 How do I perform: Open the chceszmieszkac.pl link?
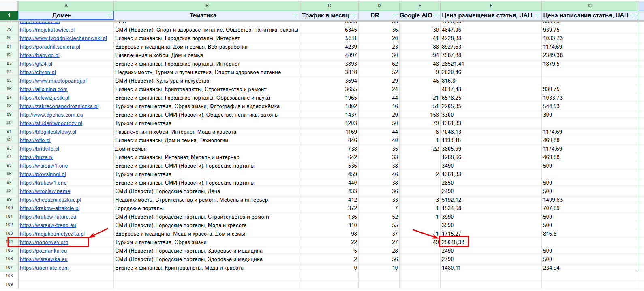(50, 200)
